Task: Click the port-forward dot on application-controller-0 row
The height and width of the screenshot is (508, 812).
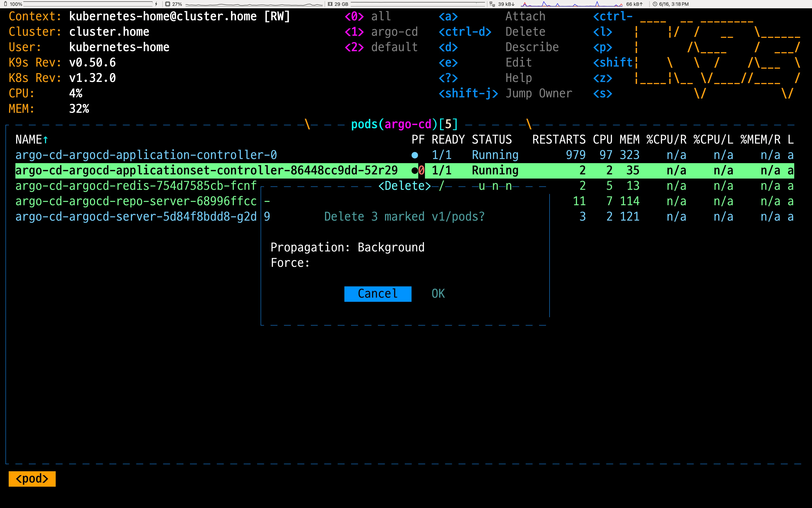Action: click(x=415, y=155)
